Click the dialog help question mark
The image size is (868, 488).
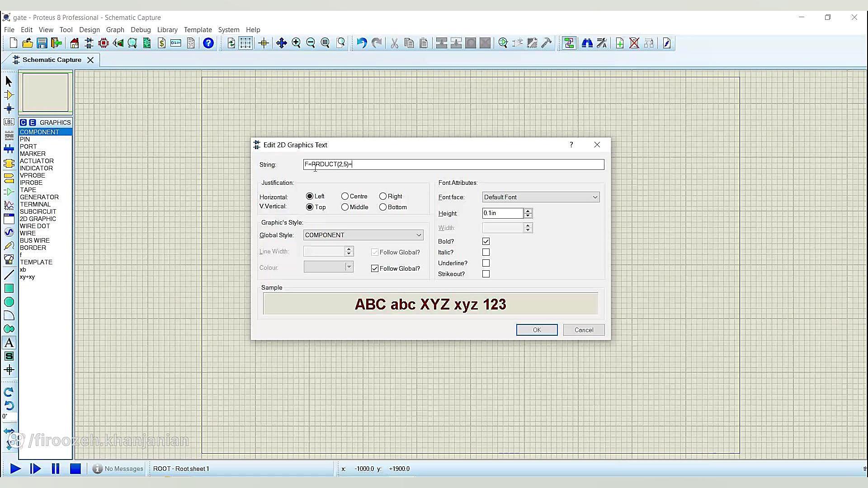click(x=571, y=145)
